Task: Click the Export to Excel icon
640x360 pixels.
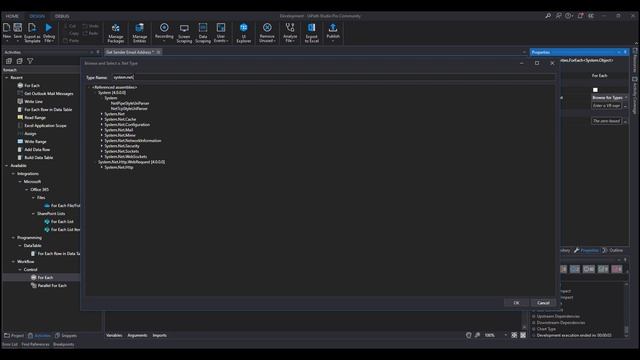Action: [311, 27]
